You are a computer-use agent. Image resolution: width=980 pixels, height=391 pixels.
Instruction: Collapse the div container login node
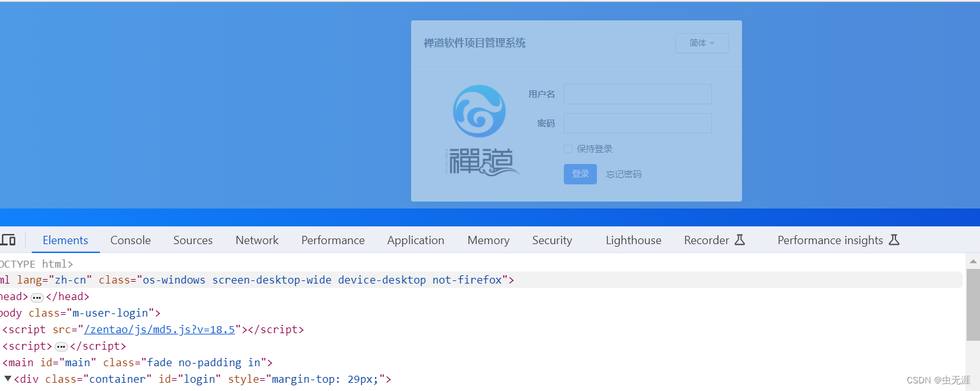point(8,379)
